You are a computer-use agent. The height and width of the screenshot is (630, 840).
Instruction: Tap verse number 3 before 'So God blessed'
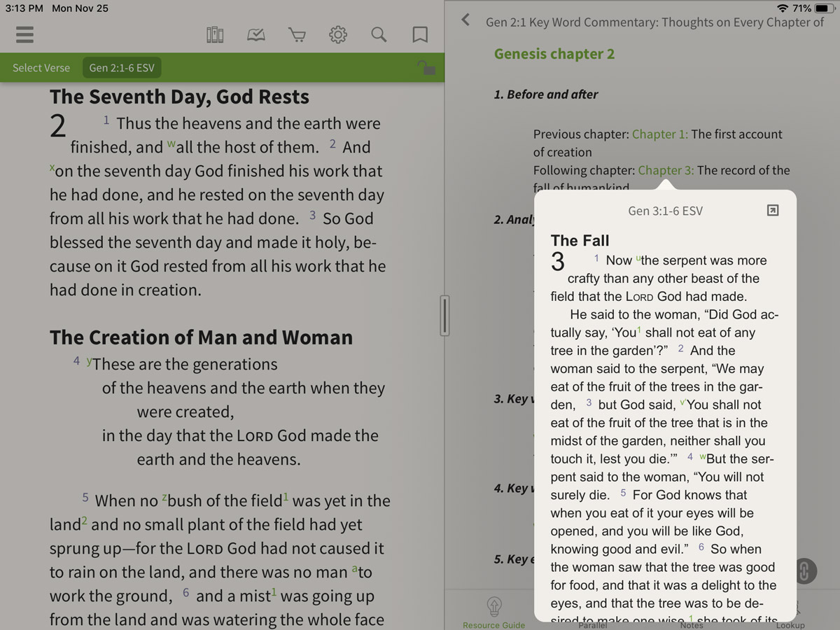(x=313, y=216)
